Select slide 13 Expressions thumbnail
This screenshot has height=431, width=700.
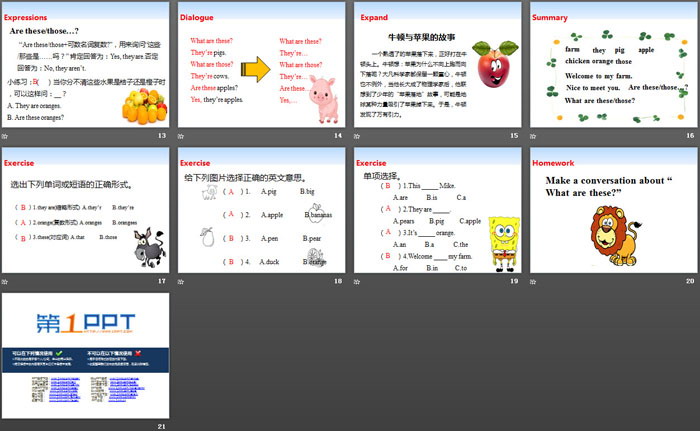coord(85,65)
